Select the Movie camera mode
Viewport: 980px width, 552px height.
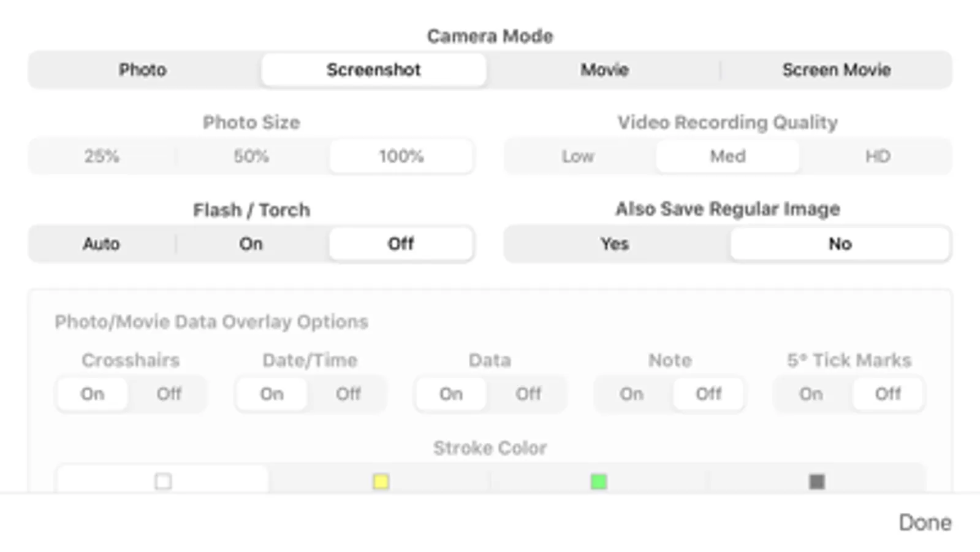click(x=604, y=70)
